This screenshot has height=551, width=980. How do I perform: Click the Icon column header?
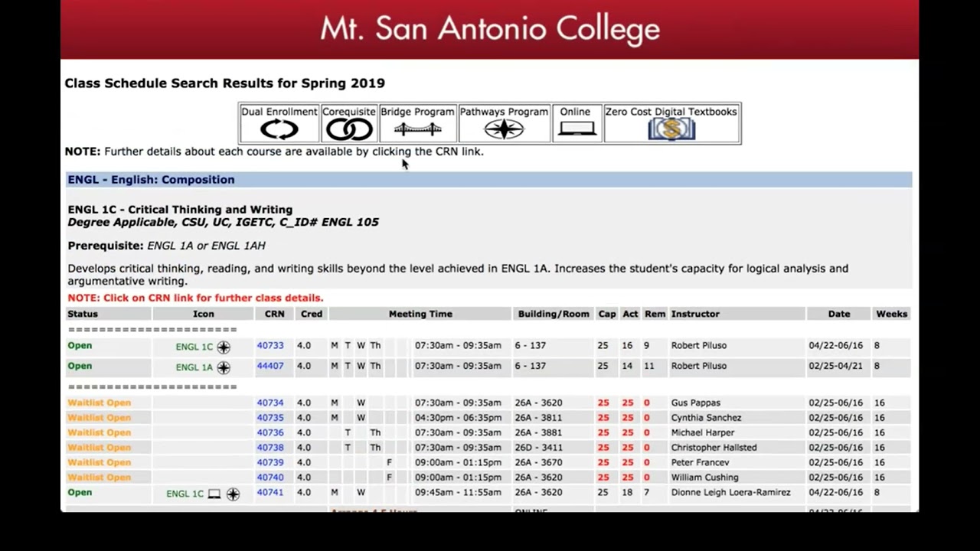[x=204, y=314]
